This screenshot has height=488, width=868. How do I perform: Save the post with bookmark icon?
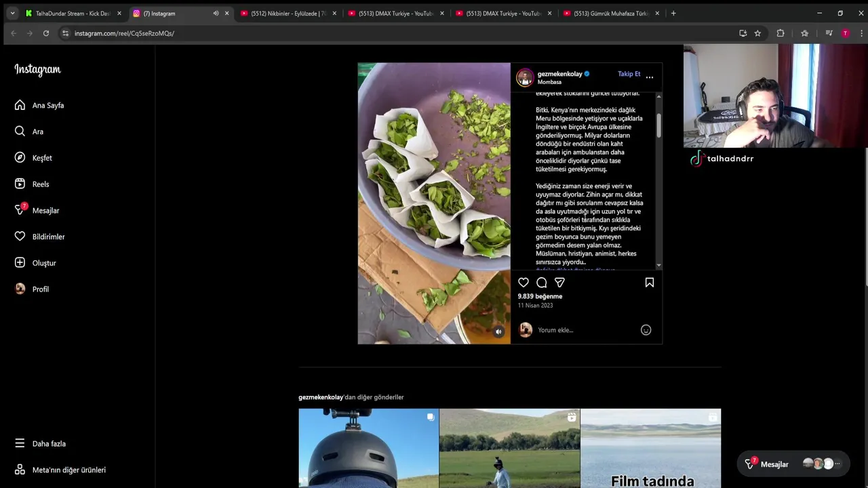click(650, 283)
